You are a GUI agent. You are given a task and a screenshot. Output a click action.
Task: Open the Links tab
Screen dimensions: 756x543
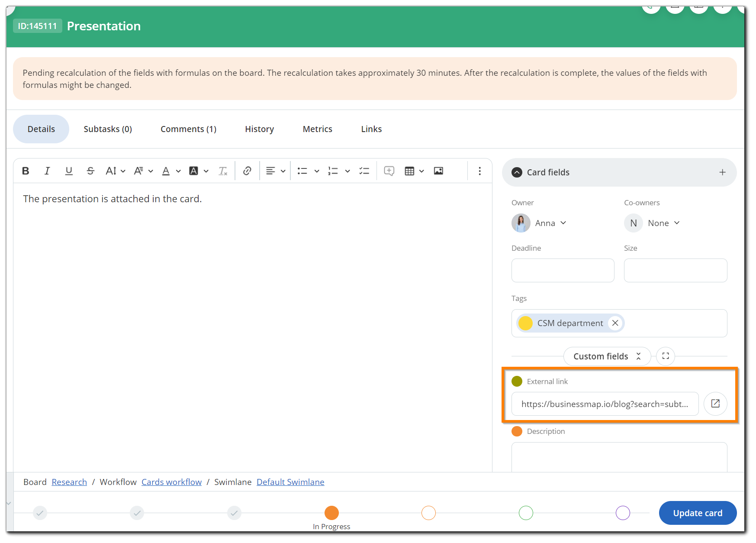(371, 129)
